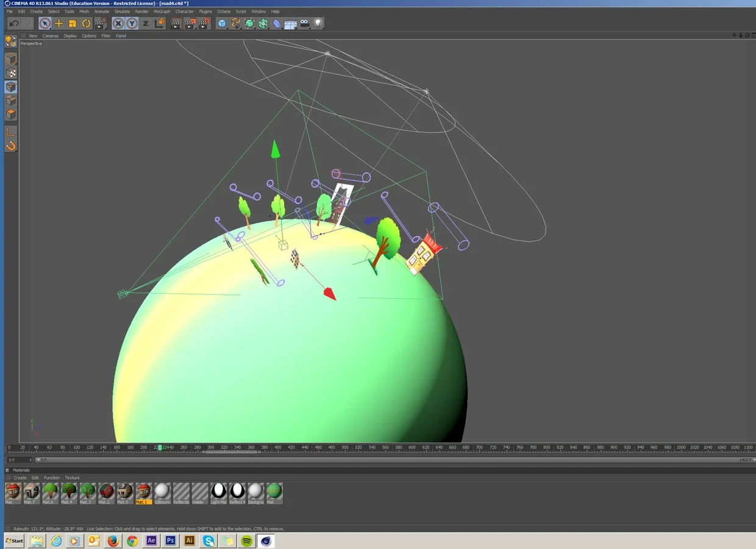
Task: Add Cube primitive object
Action: click(x=223, y=23)
